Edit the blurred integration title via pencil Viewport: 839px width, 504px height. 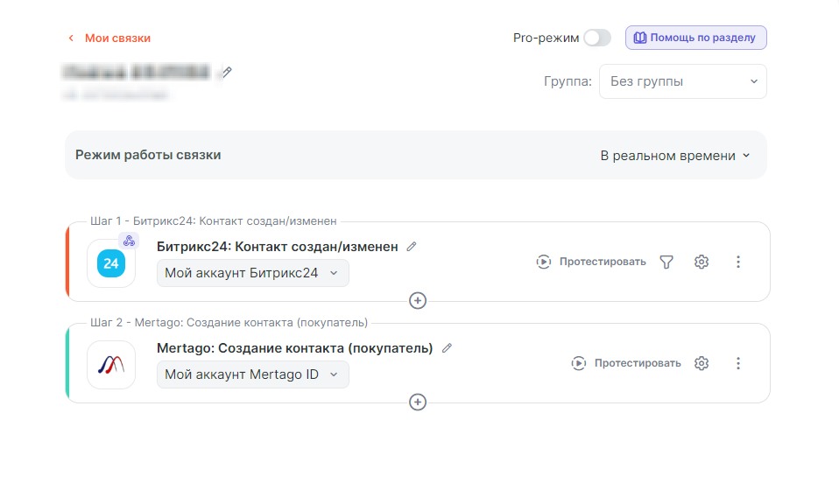[227, 72]
